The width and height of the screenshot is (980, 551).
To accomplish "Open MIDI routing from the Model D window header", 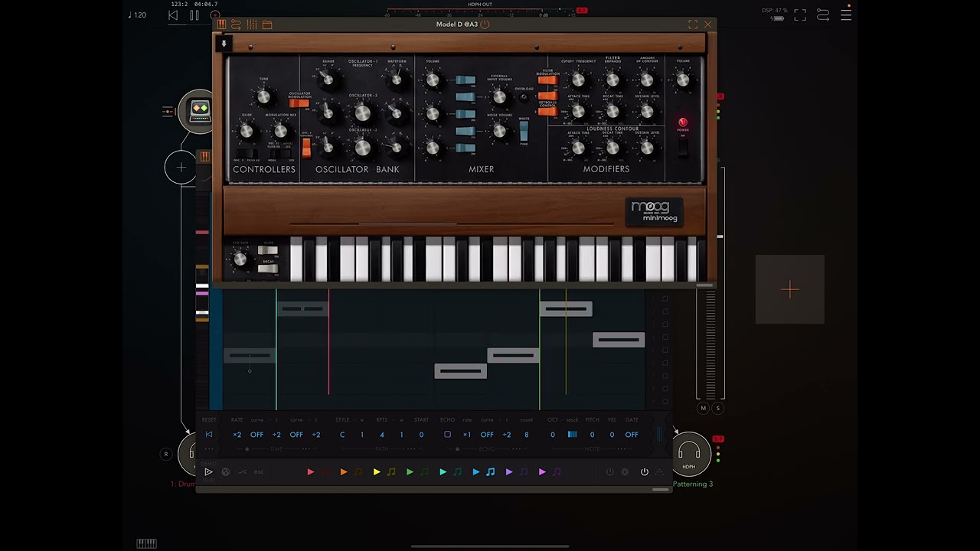I will [236, 24].
